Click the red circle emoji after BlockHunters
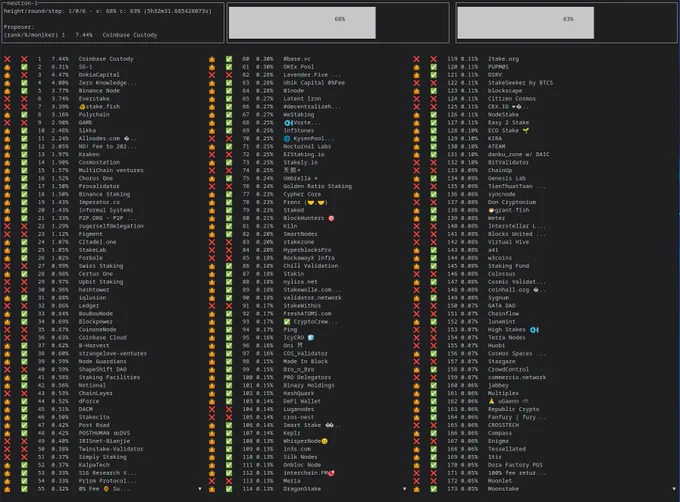Viewport: 680px width, 502px height. [331, 218]
